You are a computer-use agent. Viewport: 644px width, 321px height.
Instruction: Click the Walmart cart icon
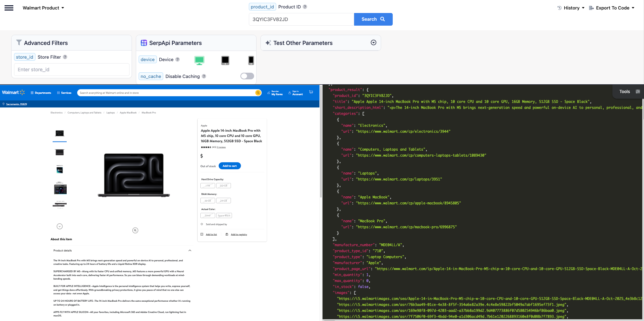(x=311, y=92)
